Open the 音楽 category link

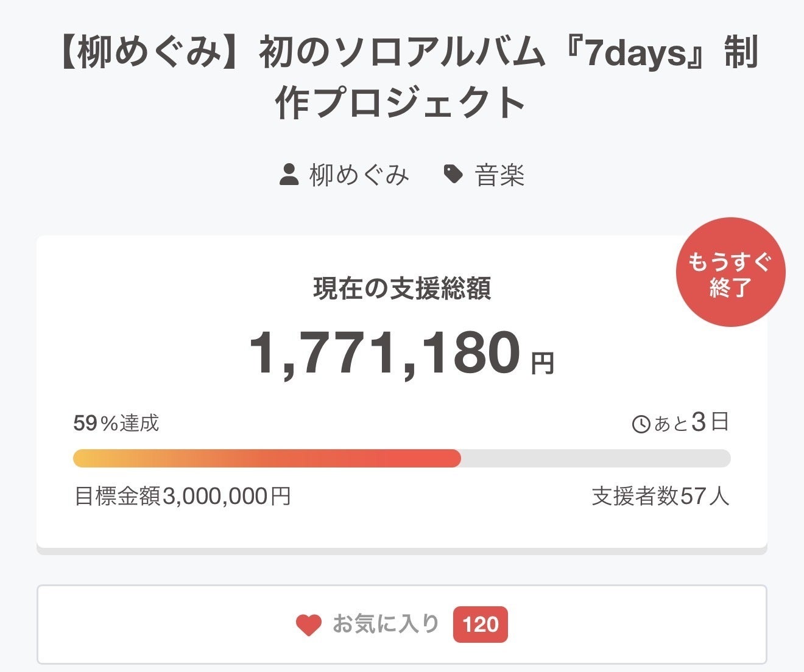pyautogui.click(x=499, y=175)
